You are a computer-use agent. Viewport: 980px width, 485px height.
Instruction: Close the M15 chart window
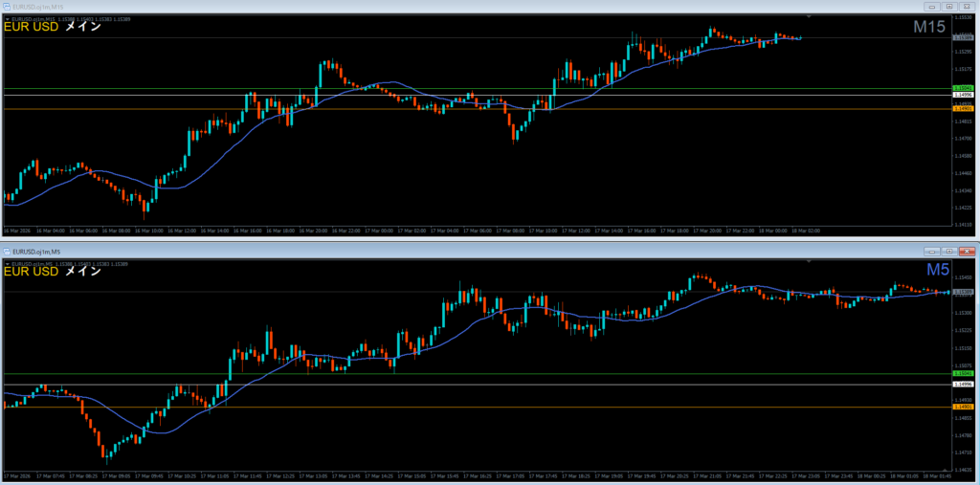[965, 7]
